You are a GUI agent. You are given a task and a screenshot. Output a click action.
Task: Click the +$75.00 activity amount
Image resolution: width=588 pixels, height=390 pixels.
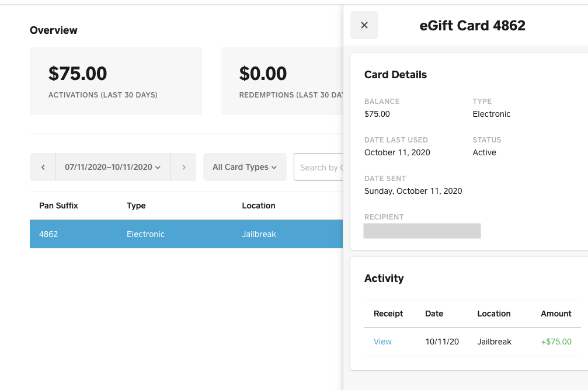tap(556, 342)
